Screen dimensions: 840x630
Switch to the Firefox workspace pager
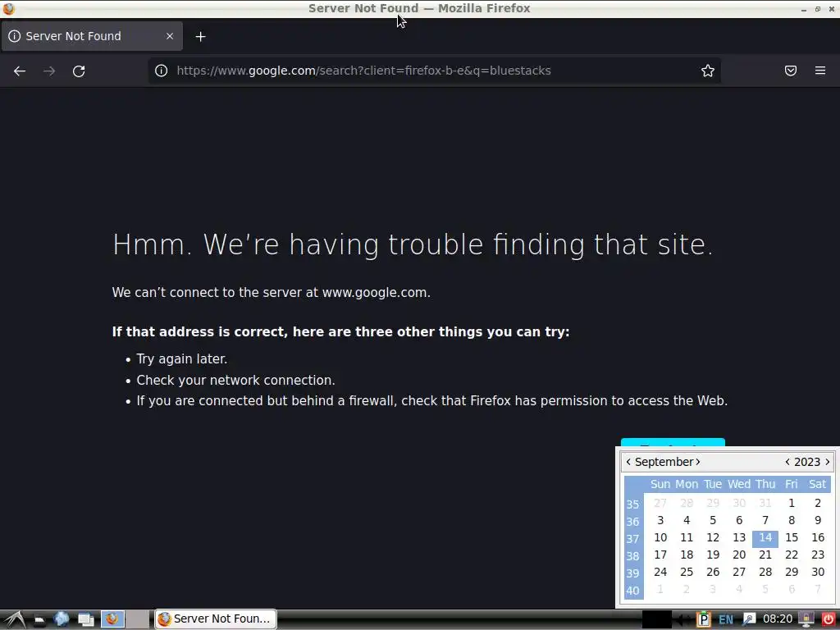tap(112, 619)
